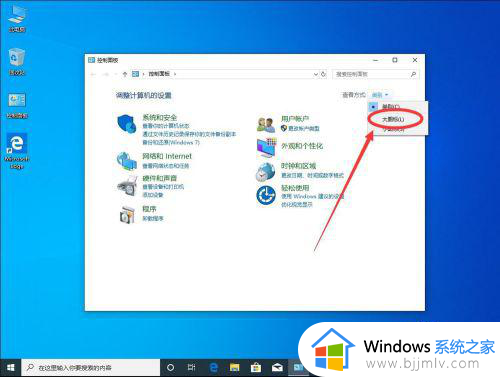Open 用户帐户 heading link

[295, 119]
